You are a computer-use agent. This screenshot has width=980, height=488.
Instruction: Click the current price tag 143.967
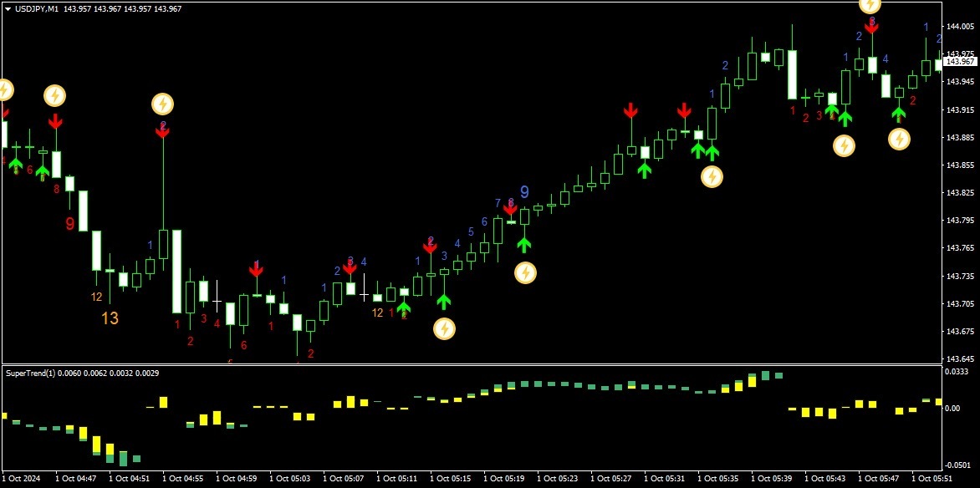coord(960,61)
